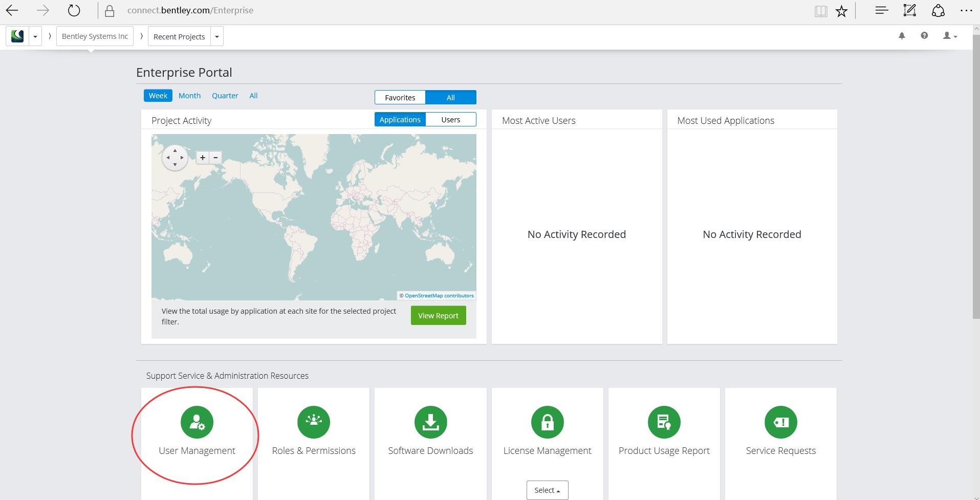
Task: Click License Management label
Action: [547, 450]
